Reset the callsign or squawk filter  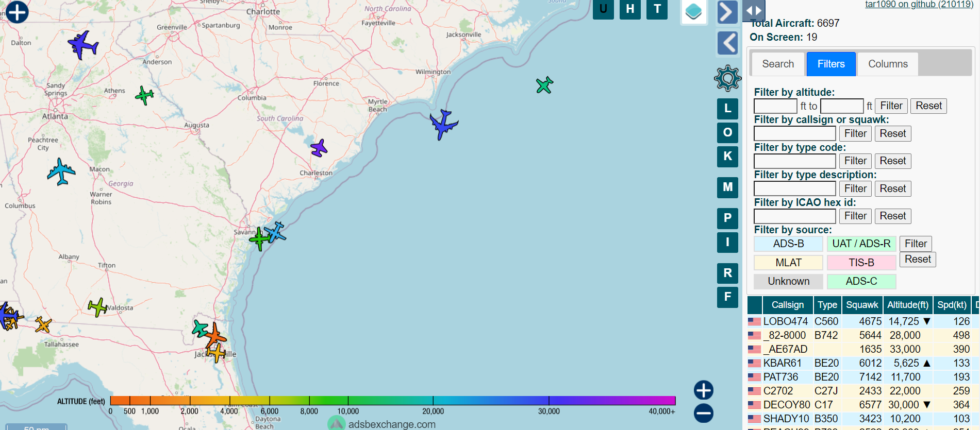893,133
